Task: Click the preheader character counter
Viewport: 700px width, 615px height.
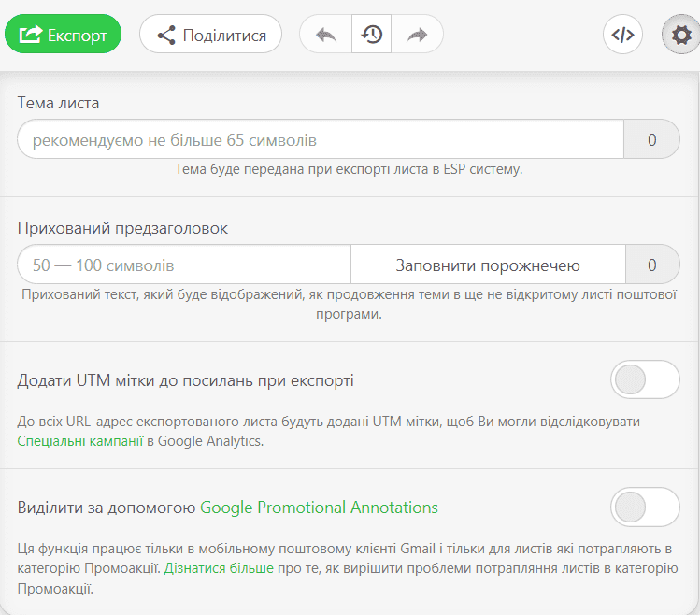Action: 651,265
